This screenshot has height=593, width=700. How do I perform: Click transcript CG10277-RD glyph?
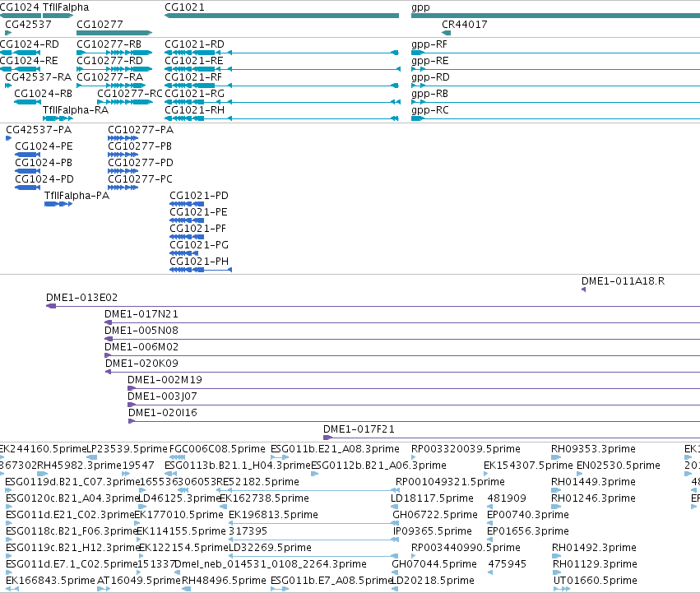click(x=114, y=69)
